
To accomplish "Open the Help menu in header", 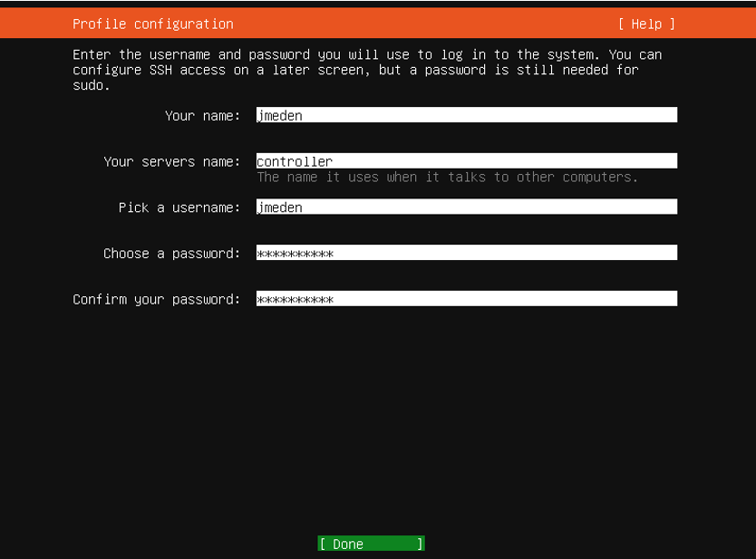I will [646, 24].
